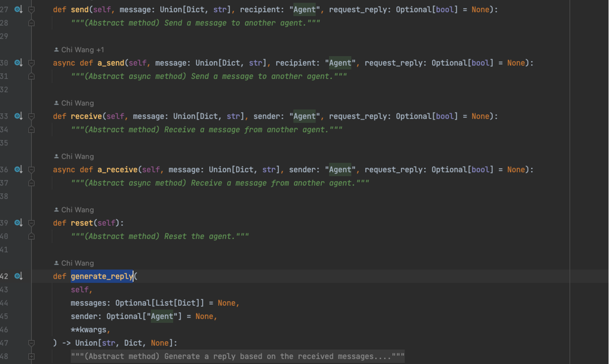609x364 pixels.
Task: Collapse the a_receive method fold marker
Action: point(32,169)
